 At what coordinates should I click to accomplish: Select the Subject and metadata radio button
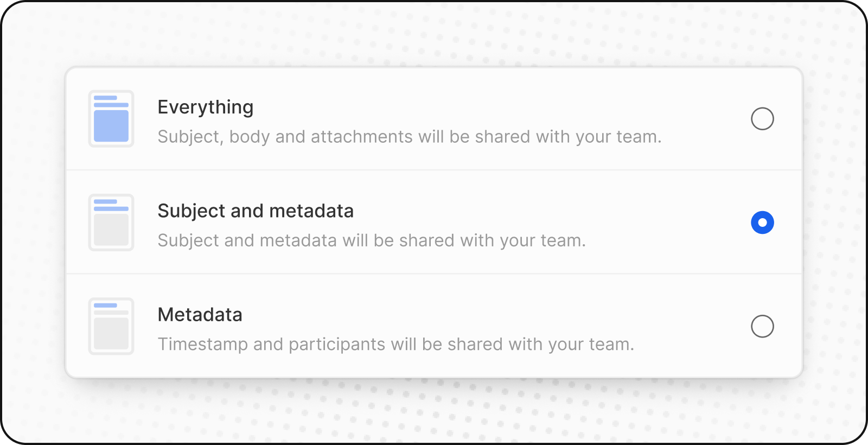[762, 223]
